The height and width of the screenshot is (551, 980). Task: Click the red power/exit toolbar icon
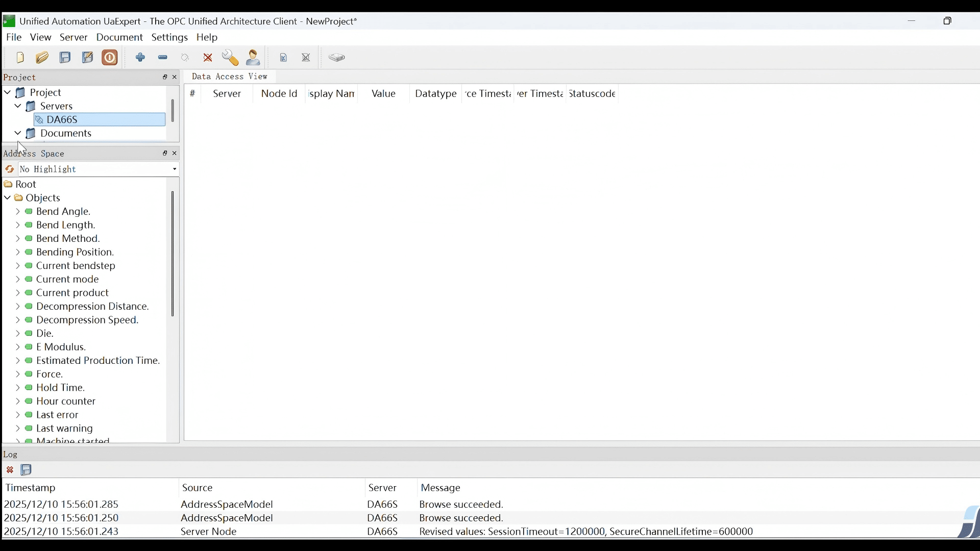point(110,58)
